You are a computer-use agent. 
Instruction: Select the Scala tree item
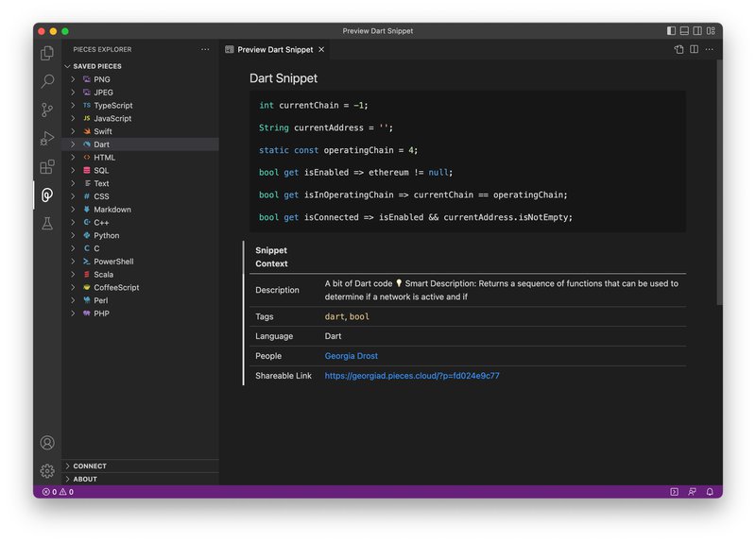tap(140, 274)
